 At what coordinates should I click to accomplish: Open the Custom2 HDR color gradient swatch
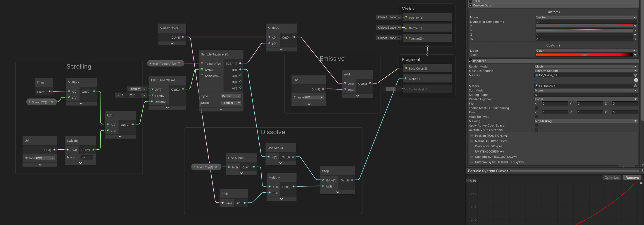point(584,55)
